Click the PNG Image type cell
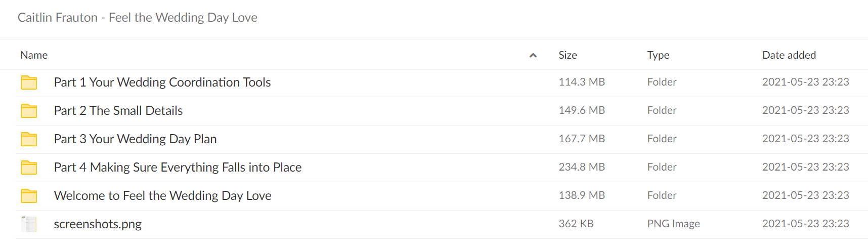Screen dimensions: 868x248 coord(673,224)
